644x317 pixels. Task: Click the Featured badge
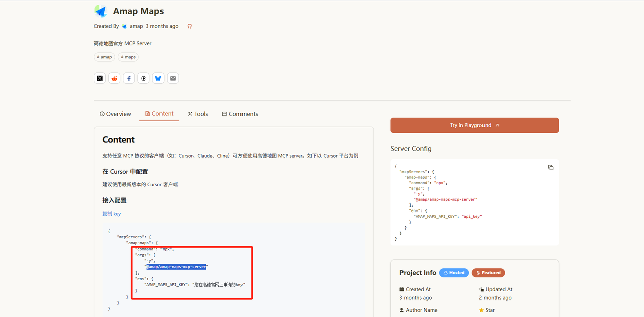488,273
